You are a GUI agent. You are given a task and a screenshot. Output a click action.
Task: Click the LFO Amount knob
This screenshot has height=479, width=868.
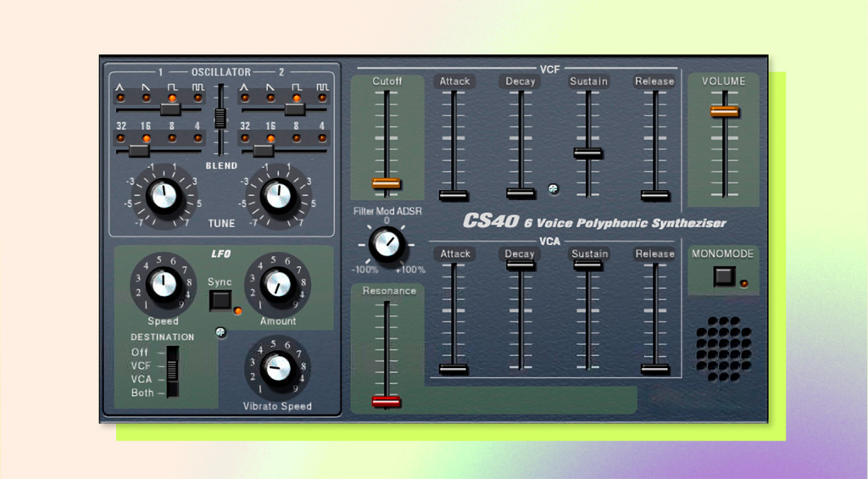[x=278, y=285]
